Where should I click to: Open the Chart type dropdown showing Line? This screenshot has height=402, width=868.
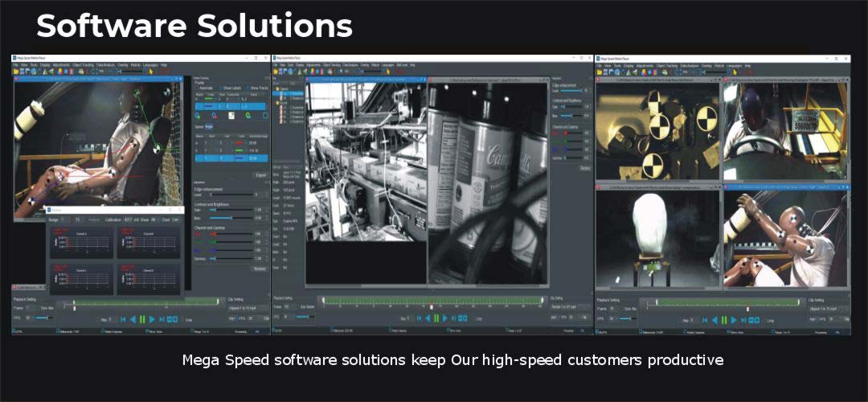tap(174, 219)
